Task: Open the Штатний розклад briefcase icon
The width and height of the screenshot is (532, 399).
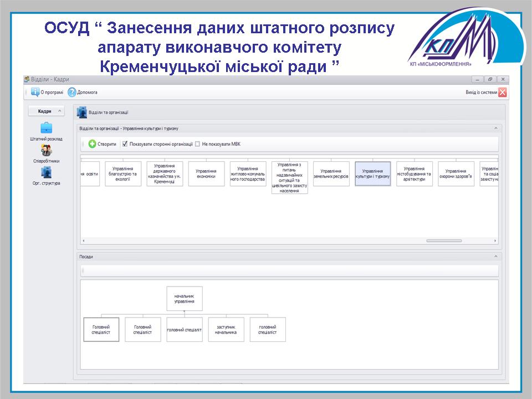Action: pyautogui.click(x=46, y=128)
